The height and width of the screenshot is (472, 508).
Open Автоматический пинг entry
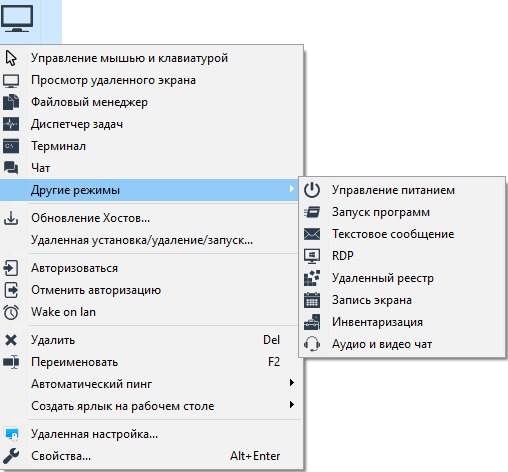pyautogui.click(x=152, y=384)
